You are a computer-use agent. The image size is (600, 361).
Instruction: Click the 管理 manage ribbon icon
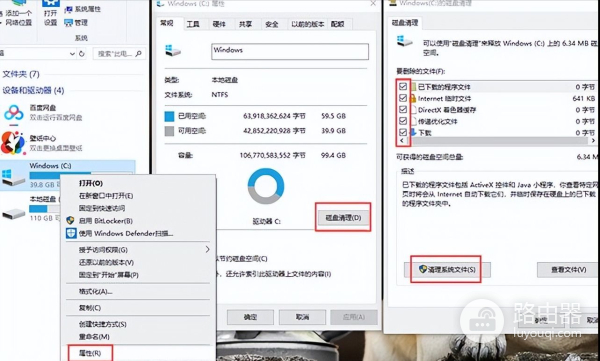pos(68,23)
